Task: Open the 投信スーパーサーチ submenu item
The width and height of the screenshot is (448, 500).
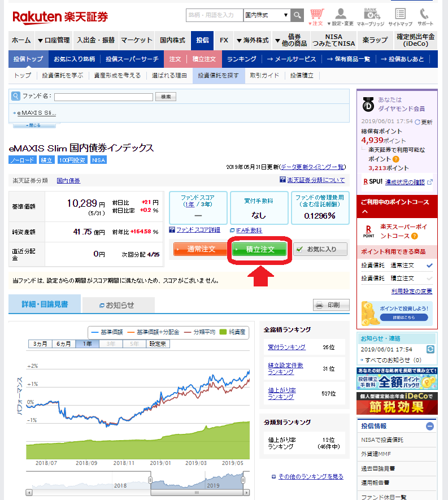Action: point(132,59)
